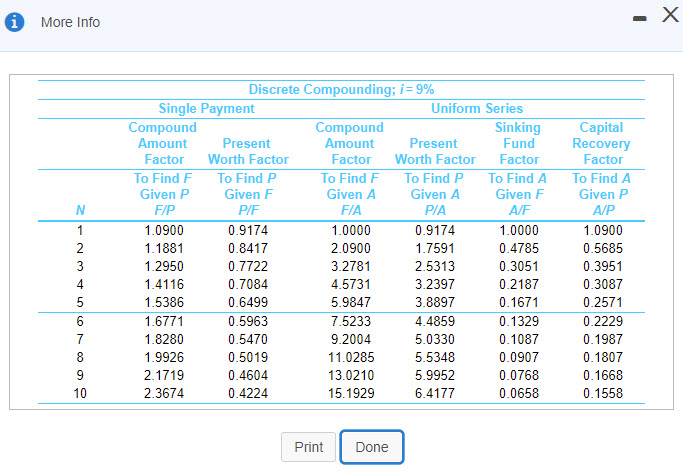Image resolution: width=683 pixels, height=471 pixels.
Task: Select A/P value 0.5685
Action: 603,248
